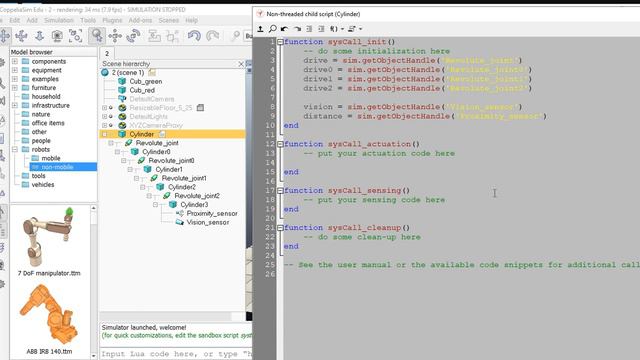Expand the DefaultLights tree node
Screen dimensions: 640x360
click(x=104, y=117)
